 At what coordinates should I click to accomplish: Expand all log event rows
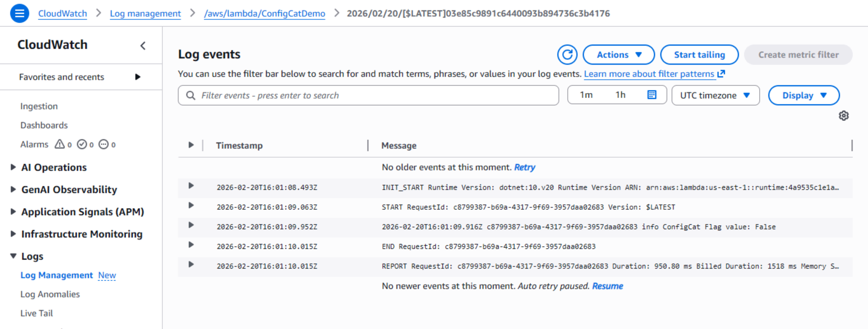(191, 145)
